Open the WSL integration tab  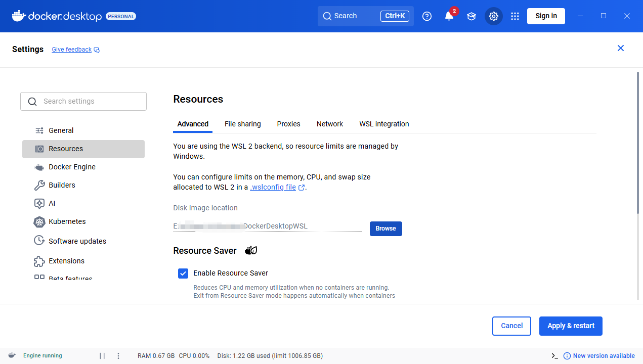tap(384, 124)
